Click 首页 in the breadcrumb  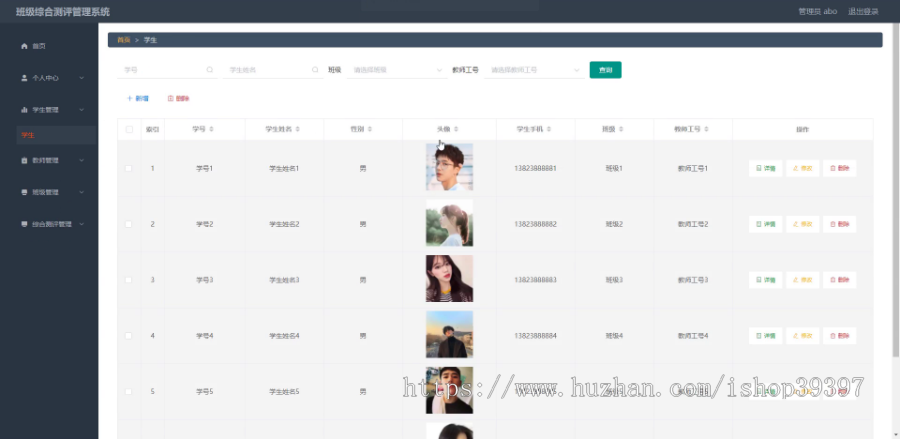(x=123, y=40)
